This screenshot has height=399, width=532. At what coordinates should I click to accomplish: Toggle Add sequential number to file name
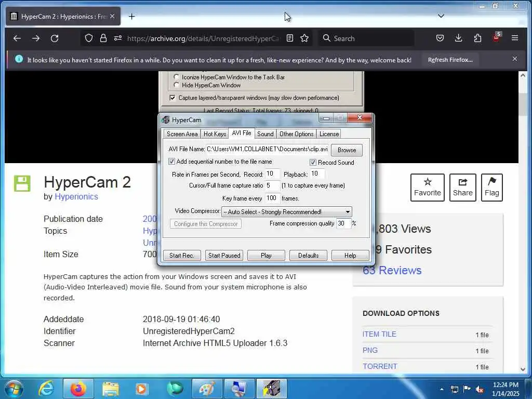171,162
